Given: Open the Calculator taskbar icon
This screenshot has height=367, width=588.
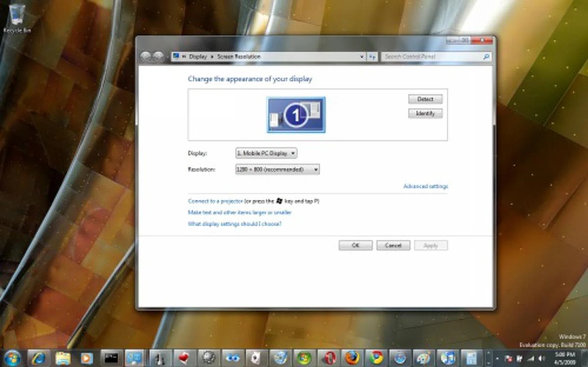Looking at the screenshot, I should [472, 358].
